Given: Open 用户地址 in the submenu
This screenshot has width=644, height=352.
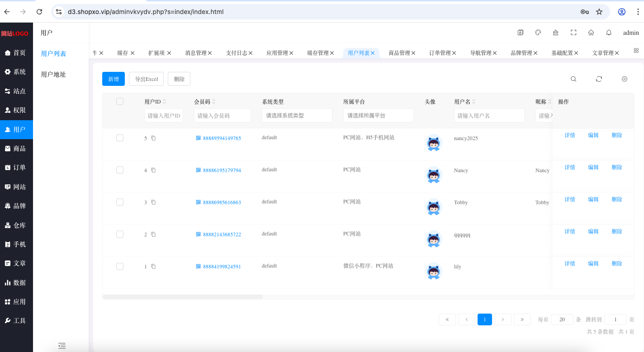Looking at the screenshot, I should (53, 75).
